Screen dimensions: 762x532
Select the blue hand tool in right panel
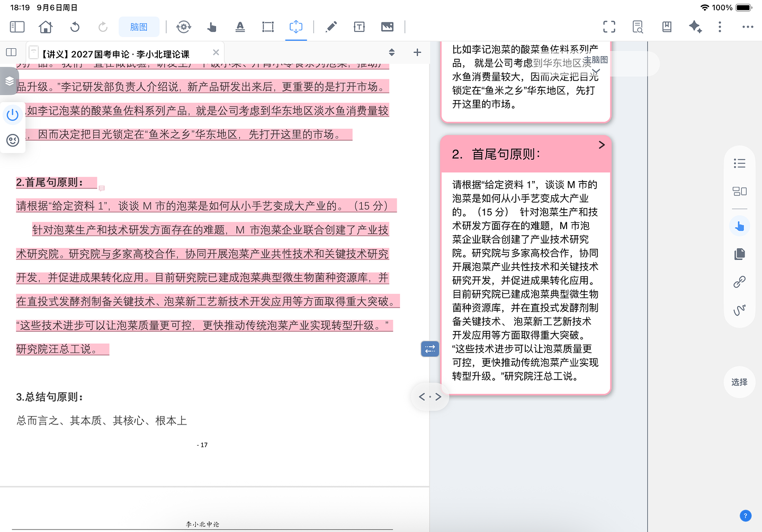click(x=740, y=226)
